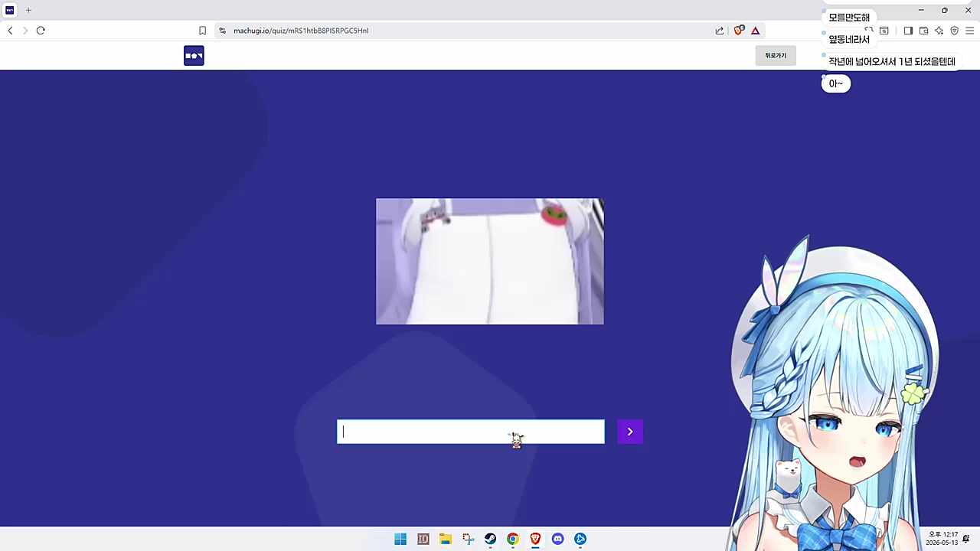
Task: Open the Windows Start menu
Action: (400, 539)
